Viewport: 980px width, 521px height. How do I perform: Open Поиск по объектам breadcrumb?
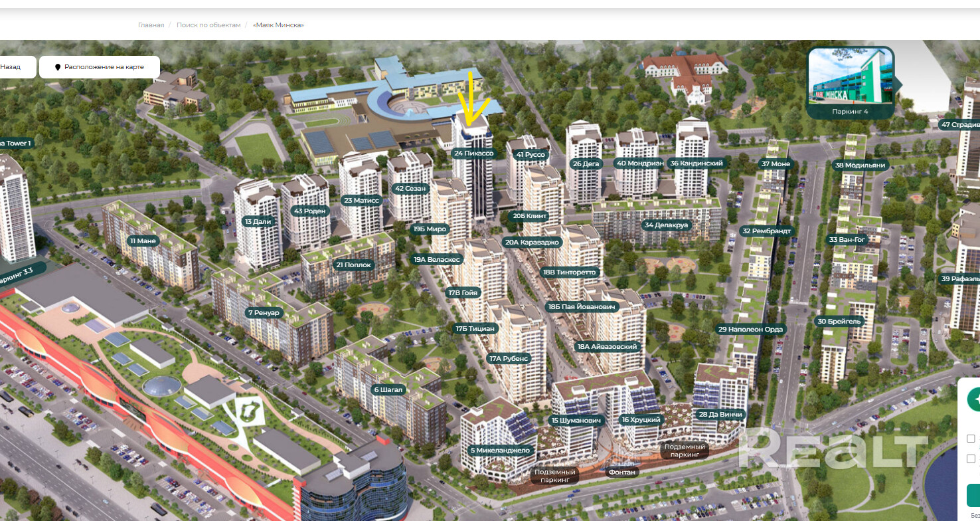[x=208, y=25]
